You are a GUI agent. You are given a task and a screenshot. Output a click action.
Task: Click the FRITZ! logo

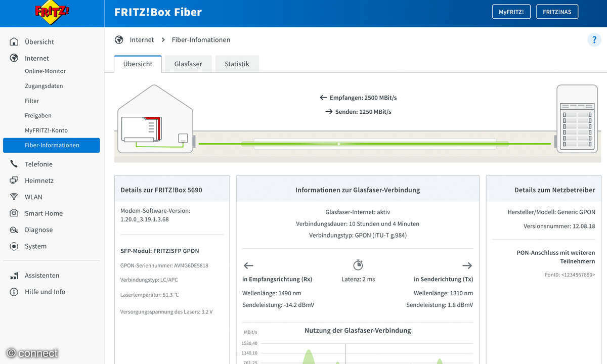point(52,14)
